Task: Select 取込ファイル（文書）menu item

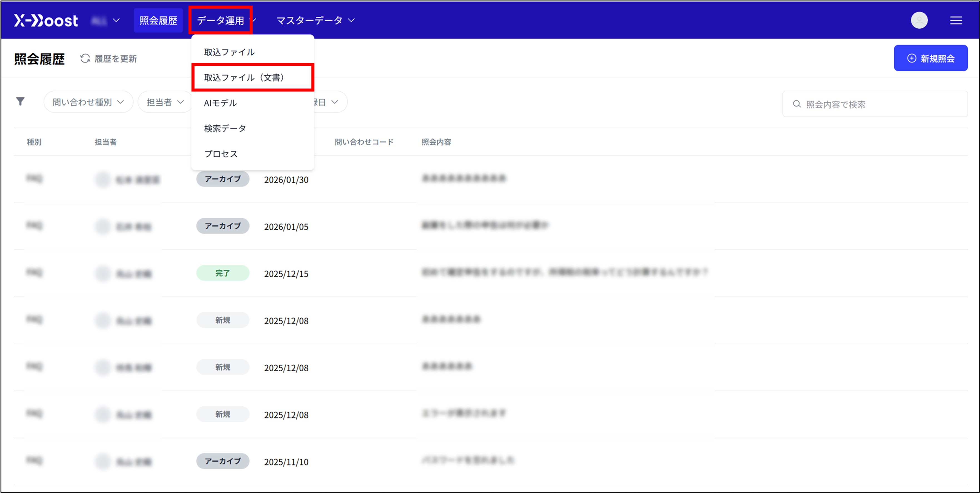Action: point(253,77)
